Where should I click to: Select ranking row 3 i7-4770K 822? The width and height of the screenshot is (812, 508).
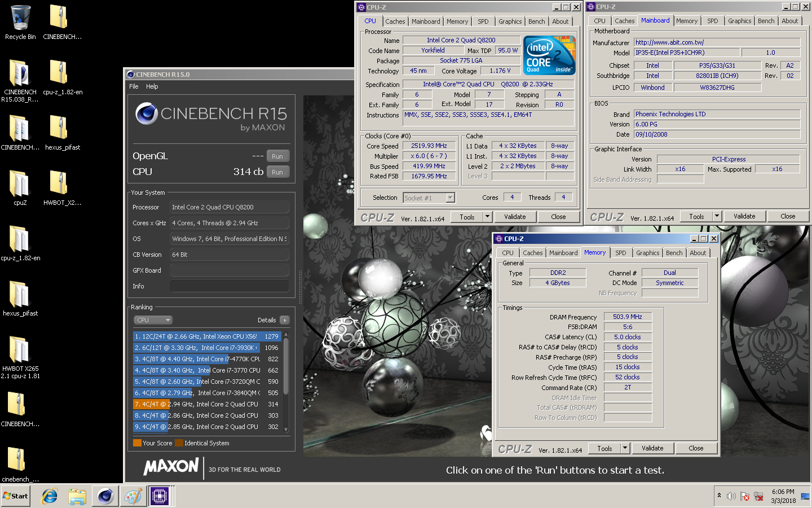[x=208, y=359]
